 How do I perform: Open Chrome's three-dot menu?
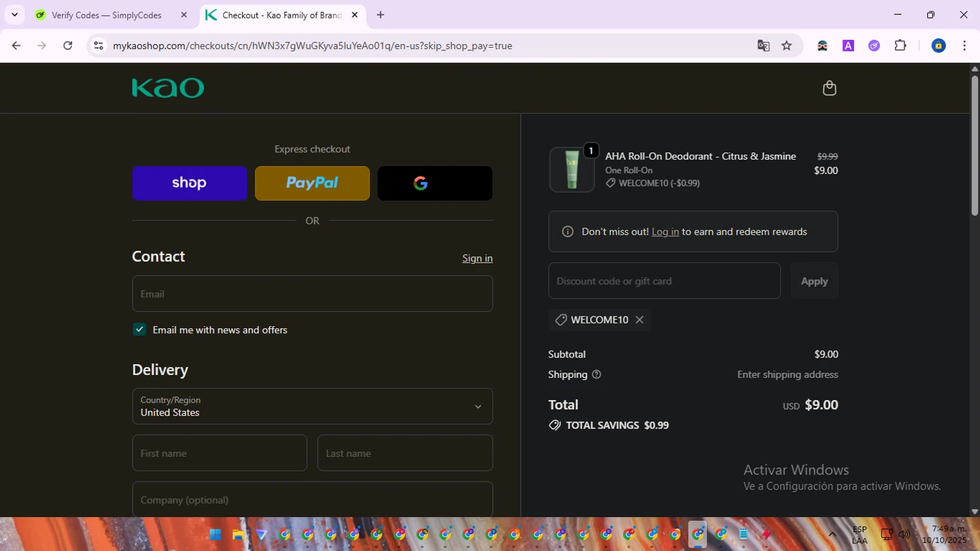pyautogui.click(x=964, y=46)
